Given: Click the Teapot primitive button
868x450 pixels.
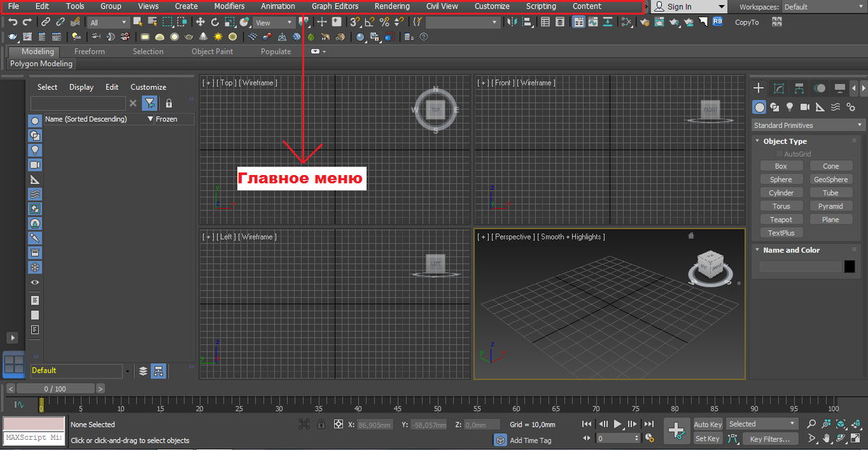Looking at the screenshot, I should pos(780,220).
